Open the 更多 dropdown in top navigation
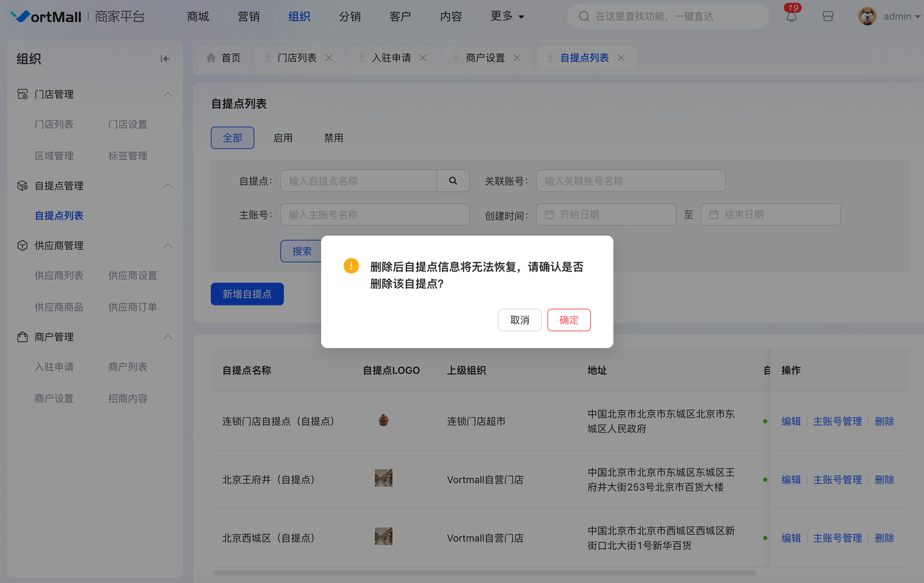 506,17
